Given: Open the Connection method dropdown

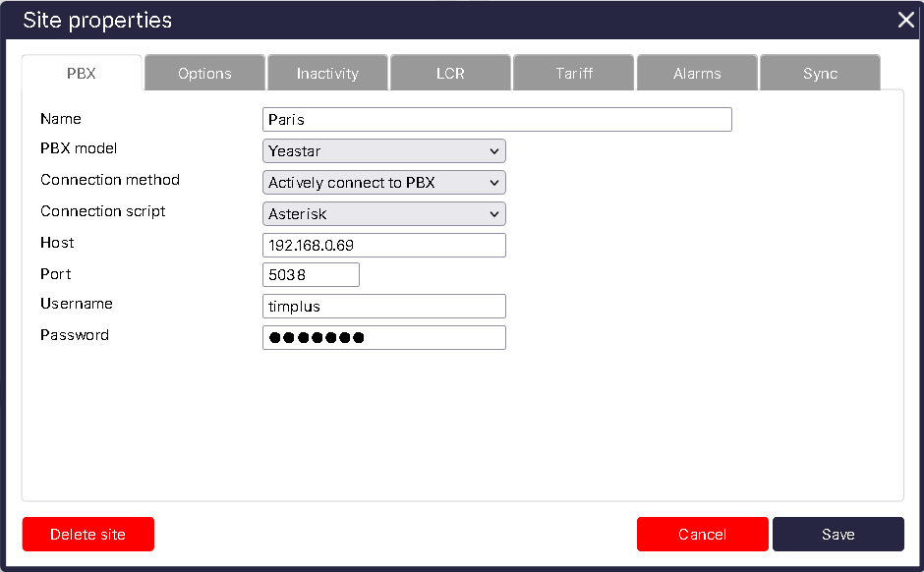Looking at the screenshot, I should pyautogui.click(x=382, y=182).
